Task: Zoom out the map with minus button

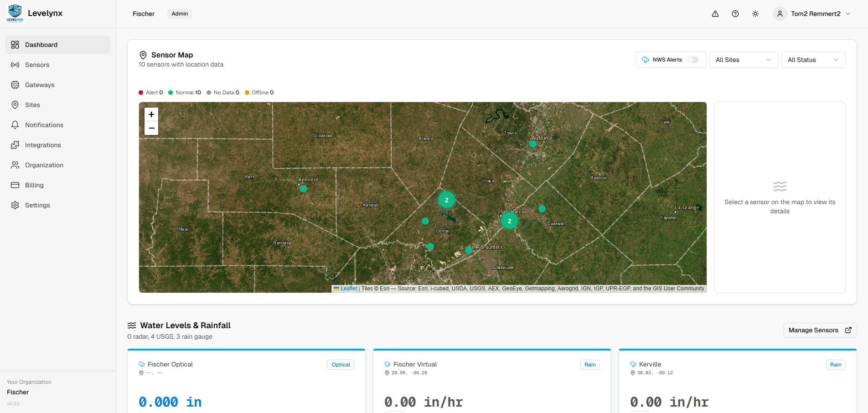Action: tap(151, 128)
